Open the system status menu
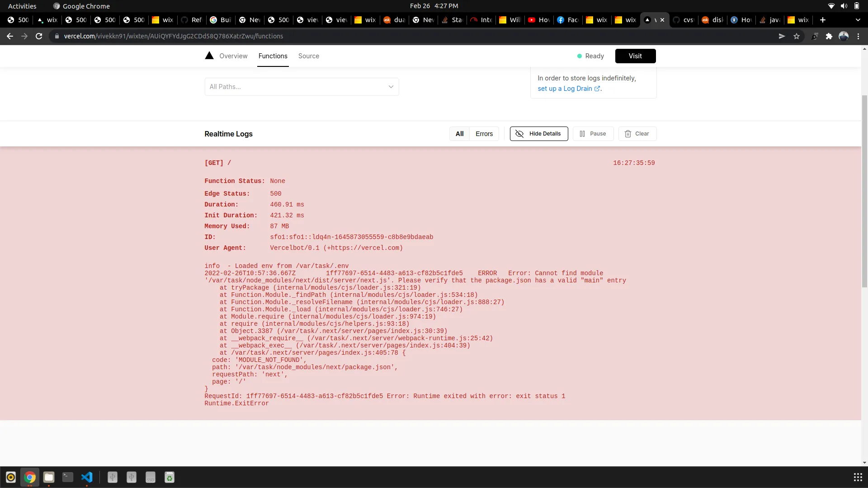Image resolution: width=868 pixels, height=488 pixels. pos(844,6)
